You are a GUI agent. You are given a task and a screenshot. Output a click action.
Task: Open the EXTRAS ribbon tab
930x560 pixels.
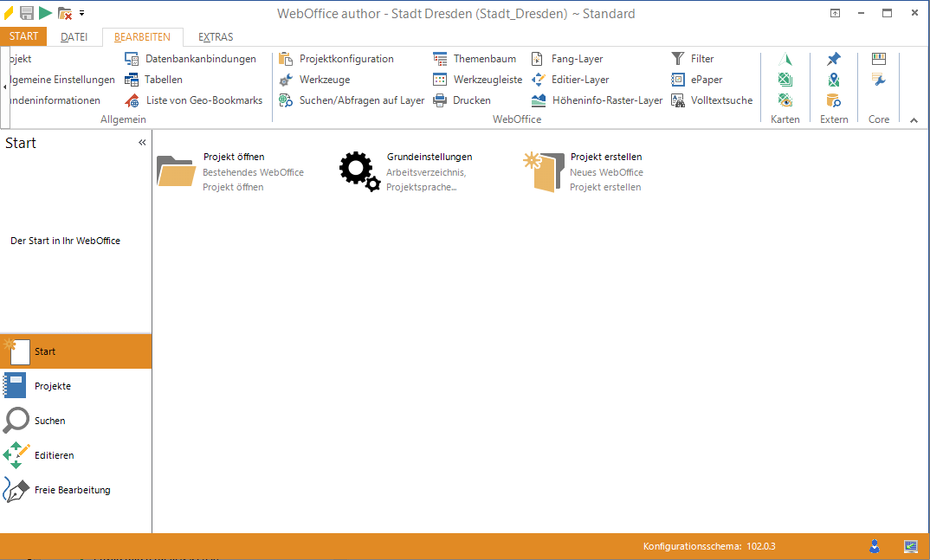point(216,37)
